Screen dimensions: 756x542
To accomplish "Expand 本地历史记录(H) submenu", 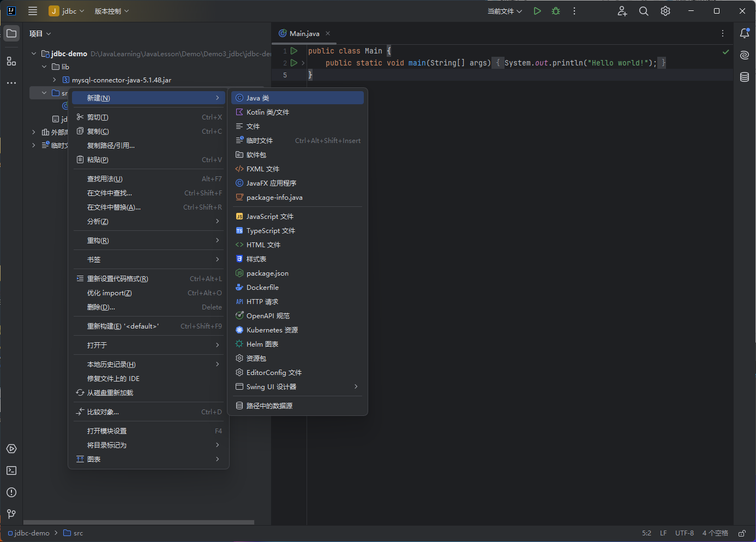I will (148, 364).
